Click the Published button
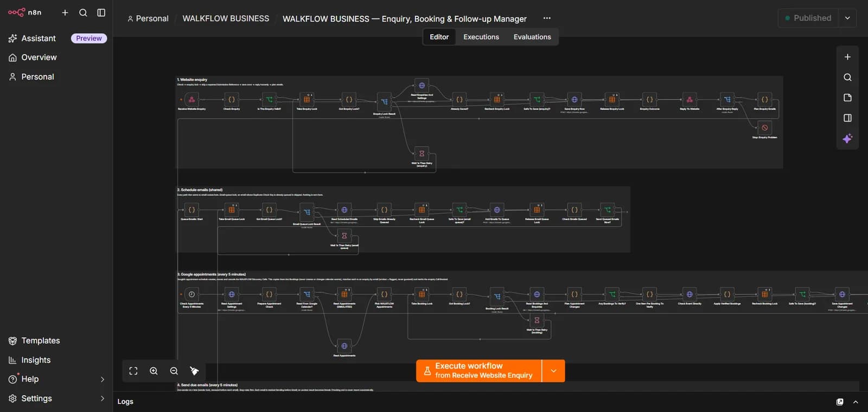Screen dimensions: 868x412 808,18
